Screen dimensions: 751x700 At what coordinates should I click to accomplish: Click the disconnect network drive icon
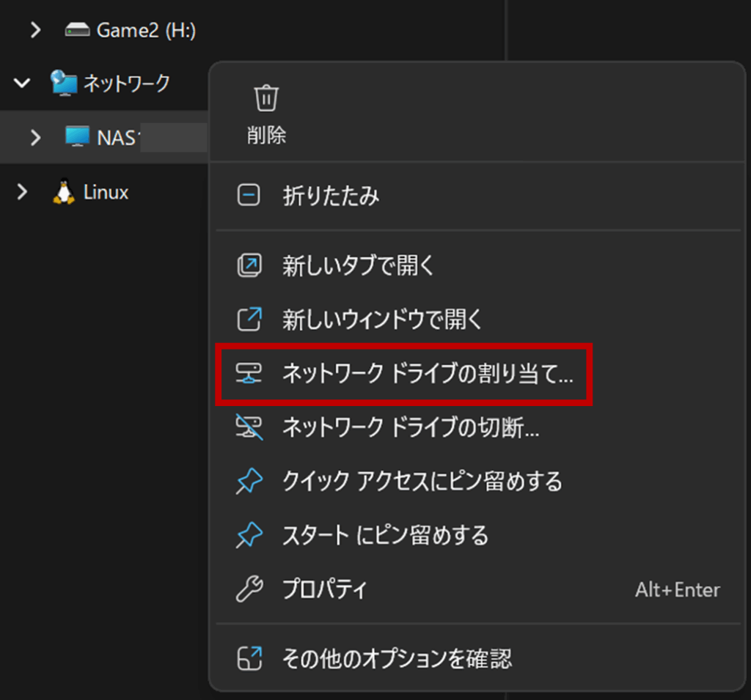point(249,428)
